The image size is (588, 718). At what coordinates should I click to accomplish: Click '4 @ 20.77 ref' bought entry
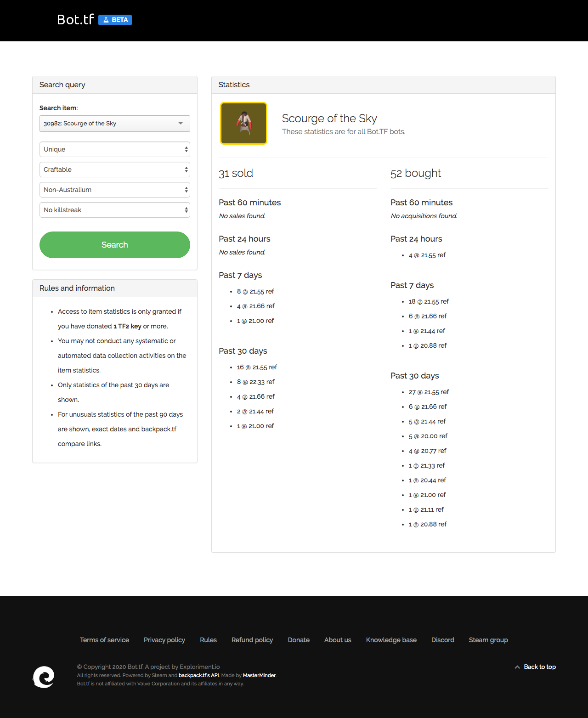tap(428, 451)
